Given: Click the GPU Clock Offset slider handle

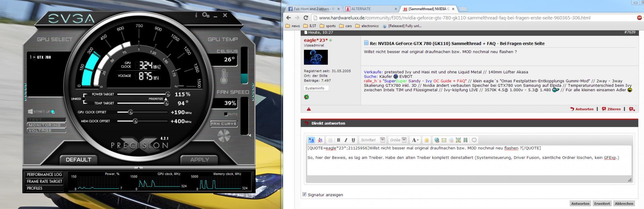Looking at the screenshot, I should click(x=130, y=112).
